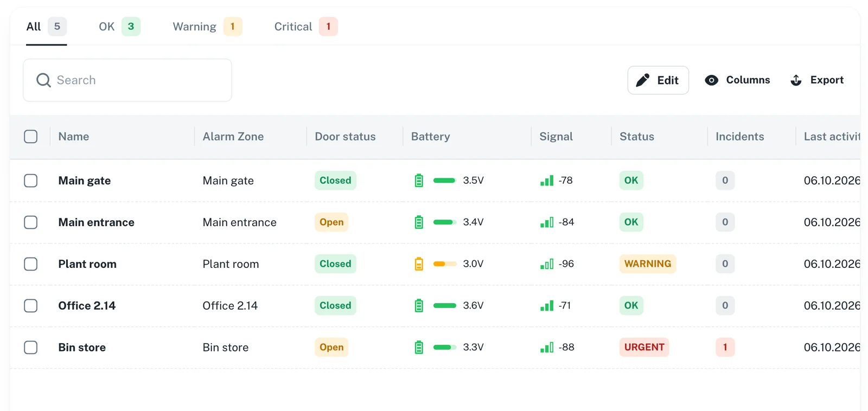
Task: Click the WARNING status badge
Action: (x=648, y=264)
